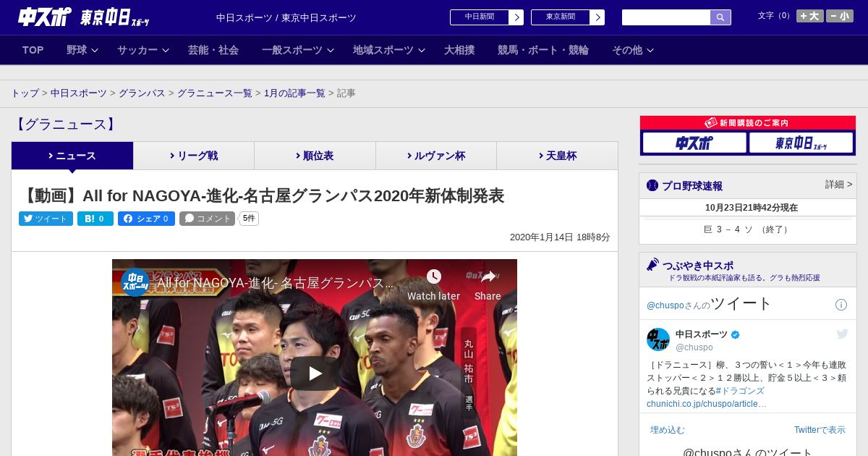Increase text size with +大 button

pos(810,16)
